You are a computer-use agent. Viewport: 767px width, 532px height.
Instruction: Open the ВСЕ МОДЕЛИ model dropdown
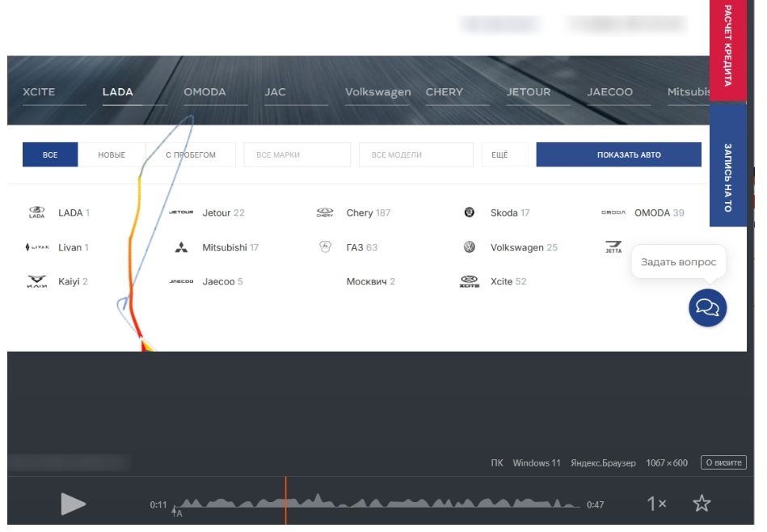pyautogui.click(x=416, y=154)
